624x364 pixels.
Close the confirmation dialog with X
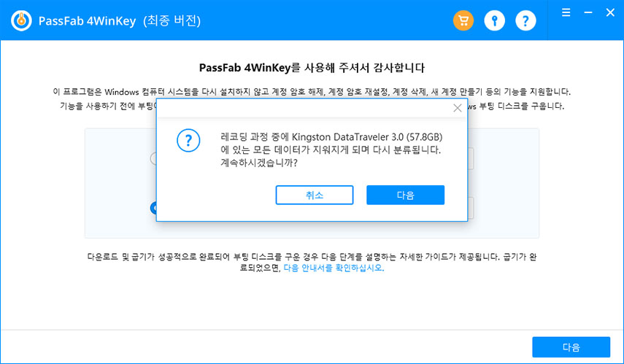click(458, 108)
